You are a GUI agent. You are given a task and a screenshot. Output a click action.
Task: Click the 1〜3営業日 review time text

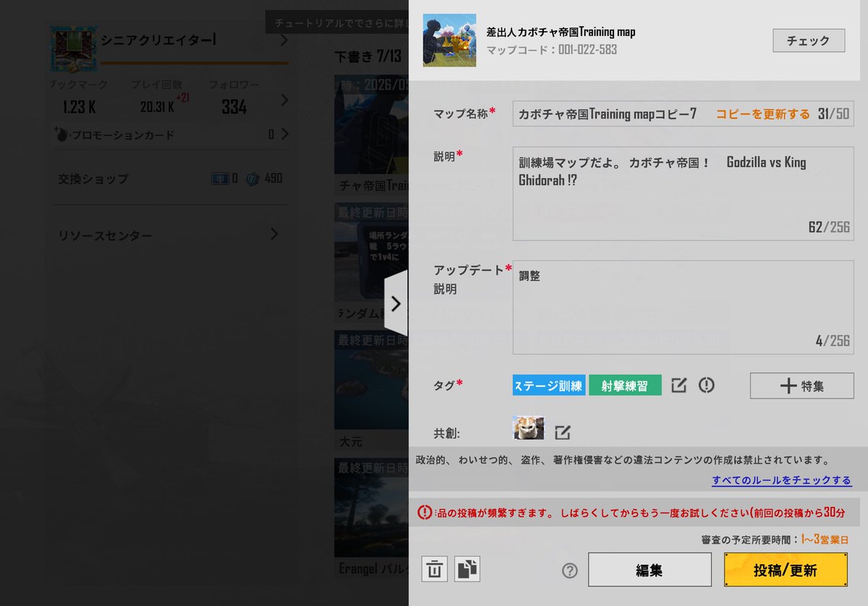(825, 539)
